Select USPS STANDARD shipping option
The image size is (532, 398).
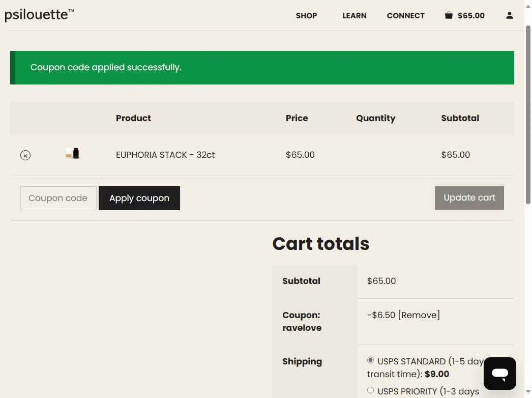370,360
